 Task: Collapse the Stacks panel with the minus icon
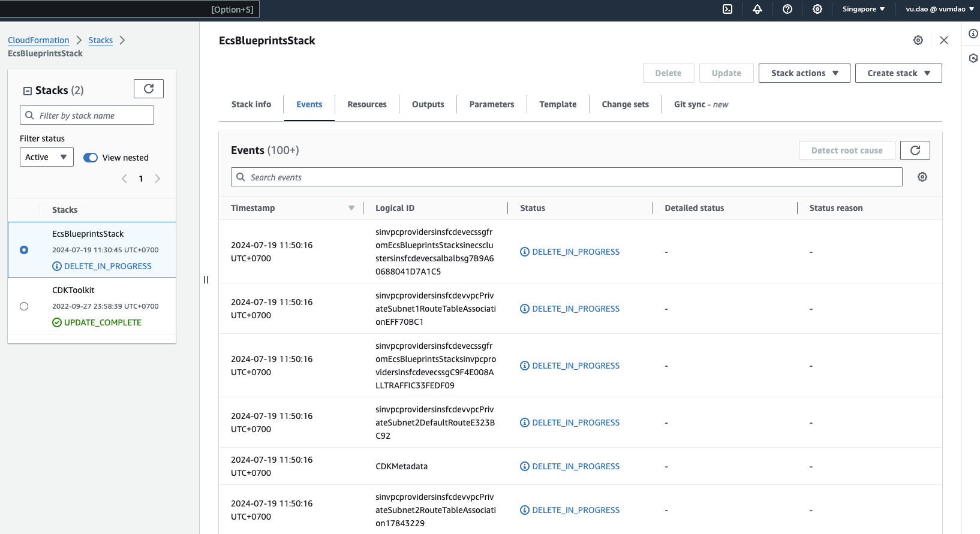(28, 91)
